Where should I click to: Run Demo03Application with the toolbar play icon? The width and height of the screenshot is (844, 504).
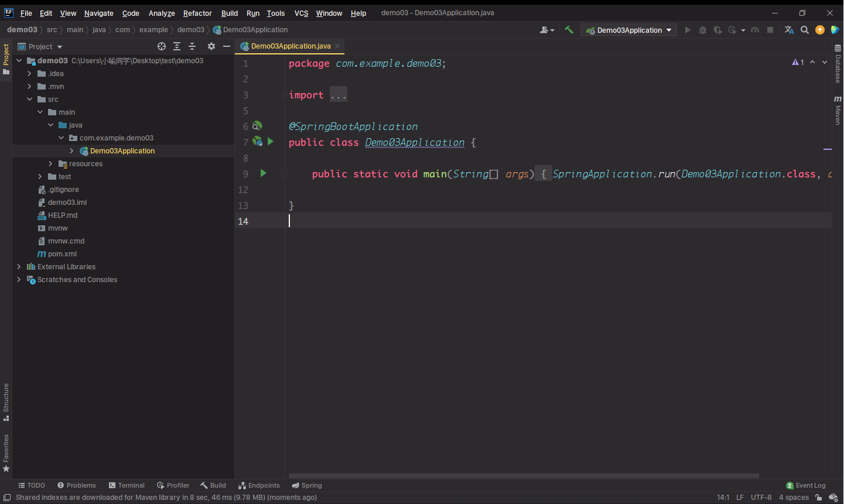[688, 30]
